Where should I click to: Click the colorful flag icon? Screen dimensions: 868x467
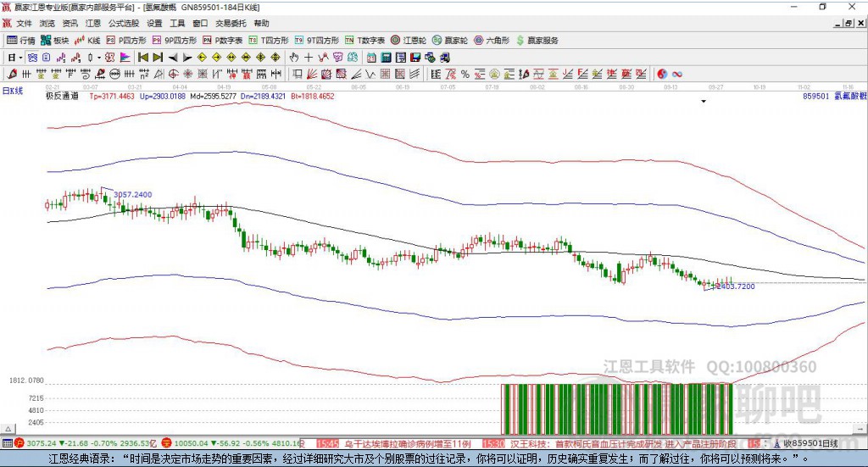(125, 58)
